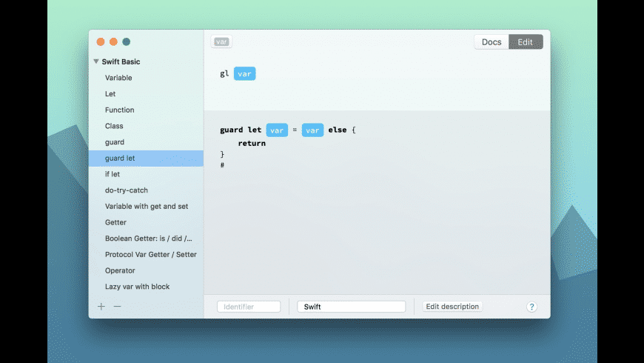Select the Variable snippet
The image size is (644, 363).
(x=147, y=78)
